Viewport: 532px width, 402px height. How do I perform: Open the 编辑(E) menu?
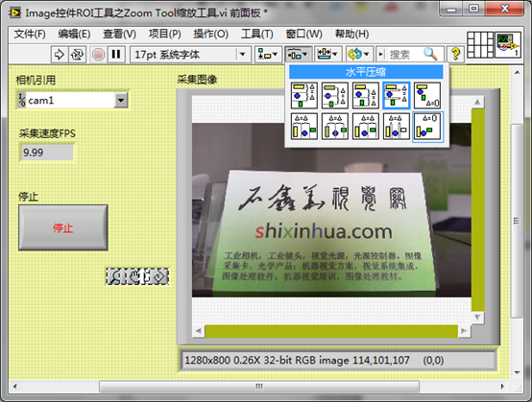74,34
